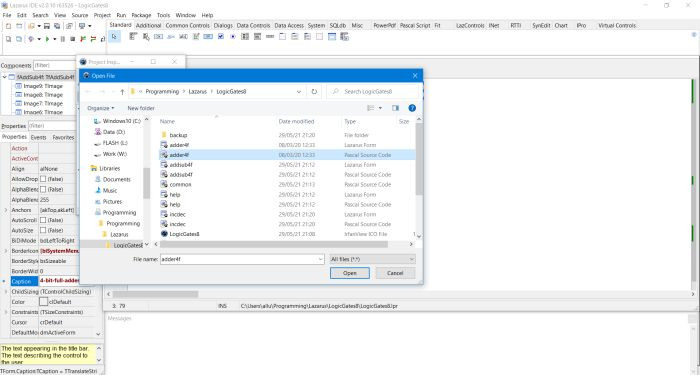Expand the ChildSizing property
The width and height of the screenshot is (700, 375).
(6, 292)
